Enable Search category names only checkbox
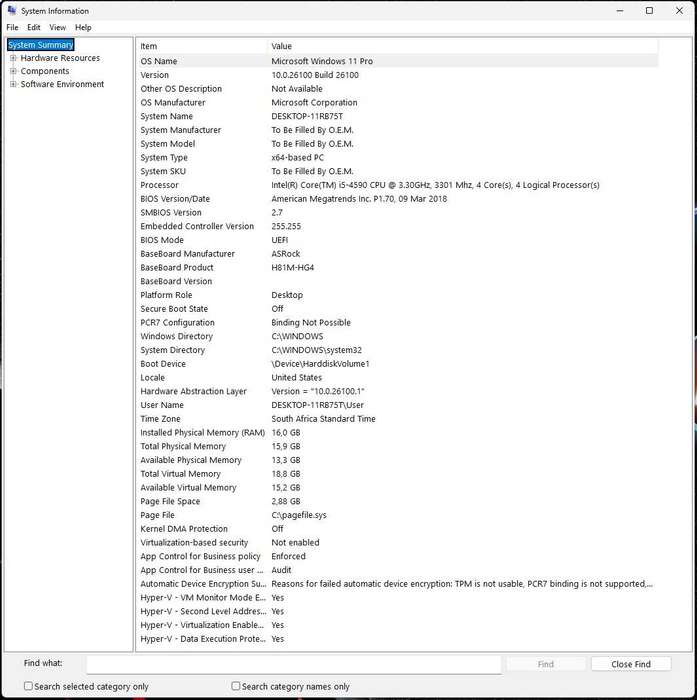The height and width of the screenshot is (700, 697). pos(236,686)
